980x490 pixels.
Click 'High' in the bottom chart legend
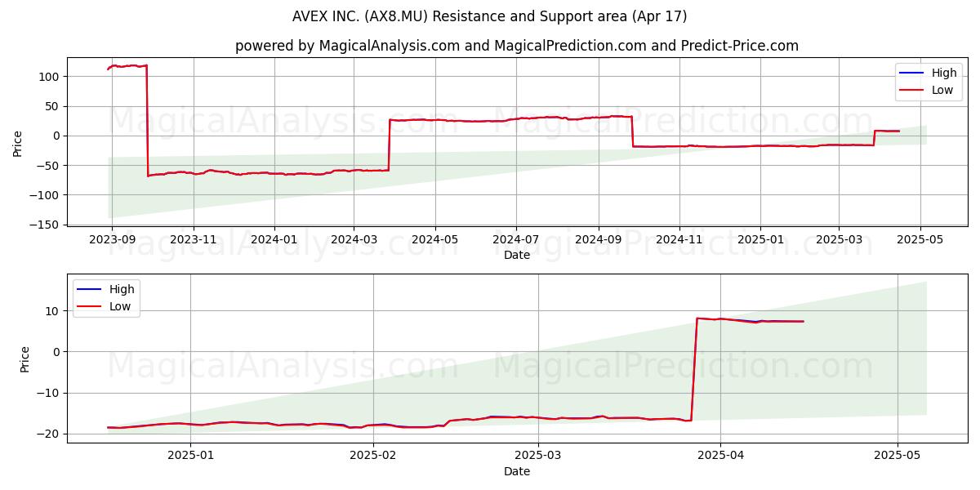click(x=122, y=289)
